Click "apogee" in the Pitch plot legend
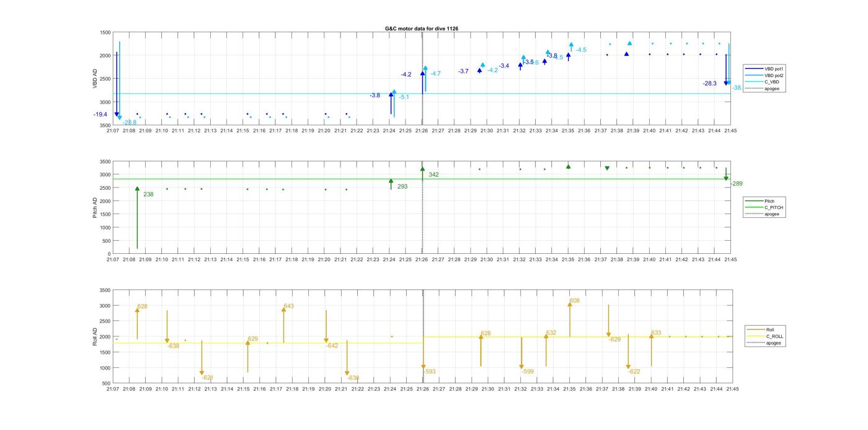 click(x=771, y=214)
